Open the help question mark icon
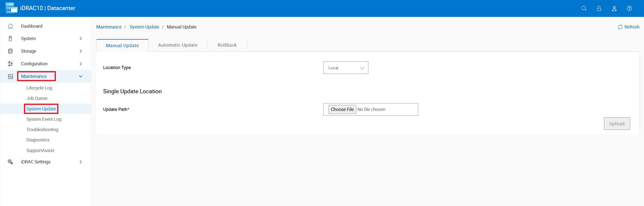This screenshot has width=644, height=206. coord(629,8)
